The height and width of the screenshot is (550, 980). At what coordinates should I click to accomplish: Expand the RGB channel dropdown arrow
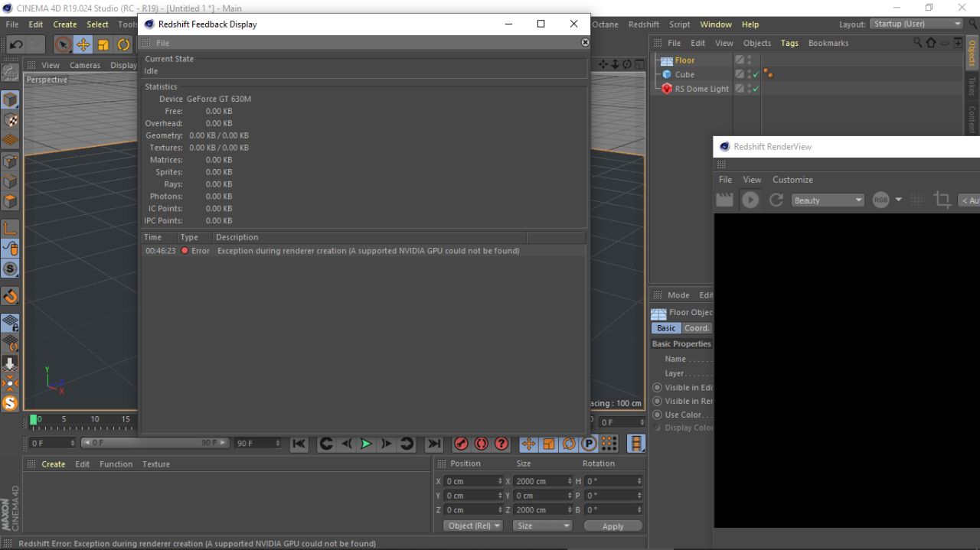898,200
